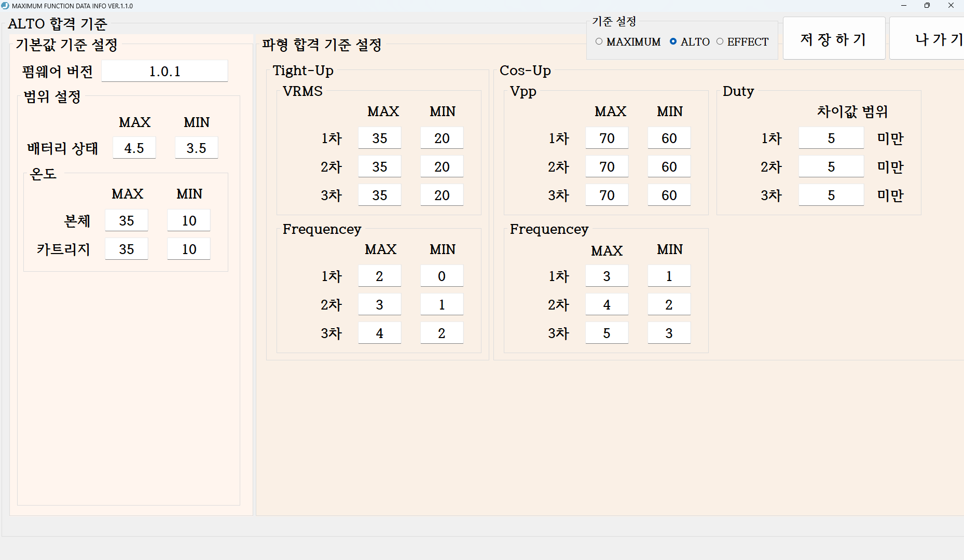964x560 pixels.
Task: Select the EFFECT radio button
Action: [720, 41]
